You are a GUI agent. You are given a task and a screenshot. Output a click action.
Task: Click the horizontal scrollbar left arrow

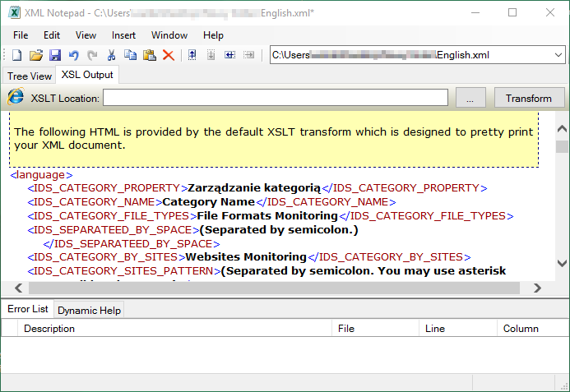(19, 288)
